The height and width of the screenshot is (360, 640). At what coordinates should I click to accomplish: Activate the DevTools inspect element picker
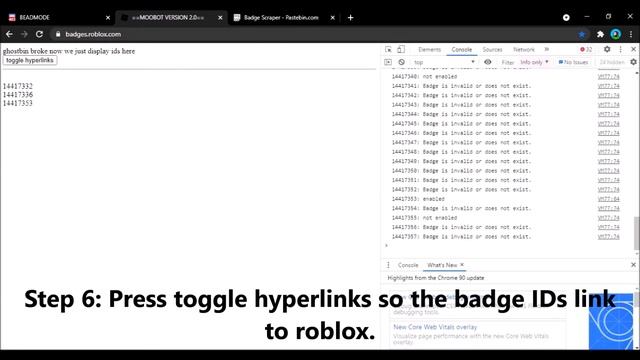388,49
